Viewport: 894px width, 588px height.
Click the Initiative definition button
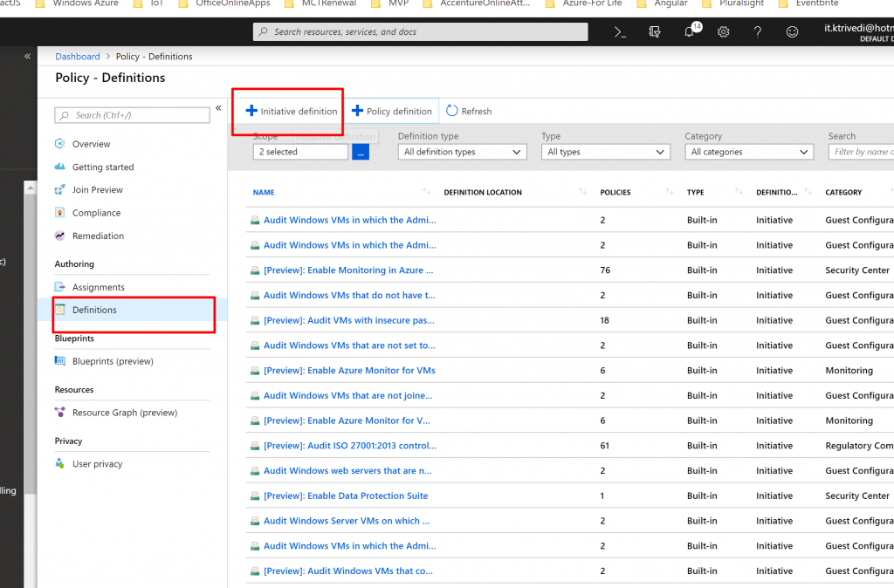(x=292, y=112)
